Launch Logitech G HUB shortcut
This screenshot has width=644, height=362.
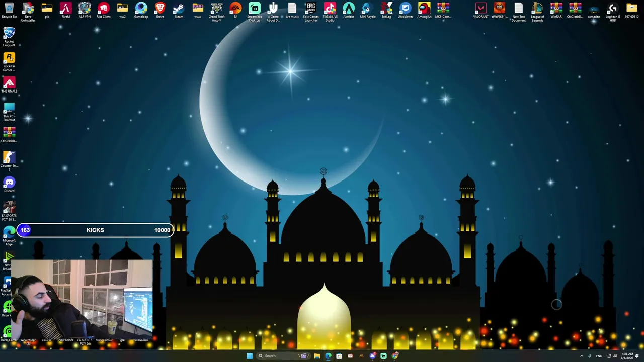(612, 11)
